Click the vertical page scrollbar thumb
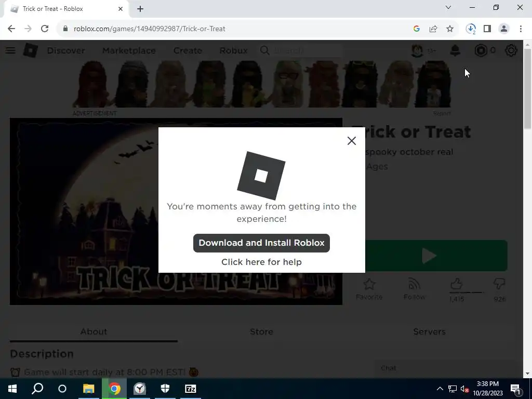 click(x=527, y=89)
